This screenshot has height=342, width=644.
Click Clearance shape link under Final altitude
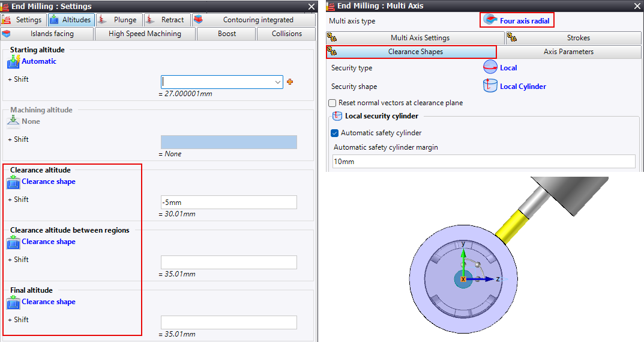49,302
